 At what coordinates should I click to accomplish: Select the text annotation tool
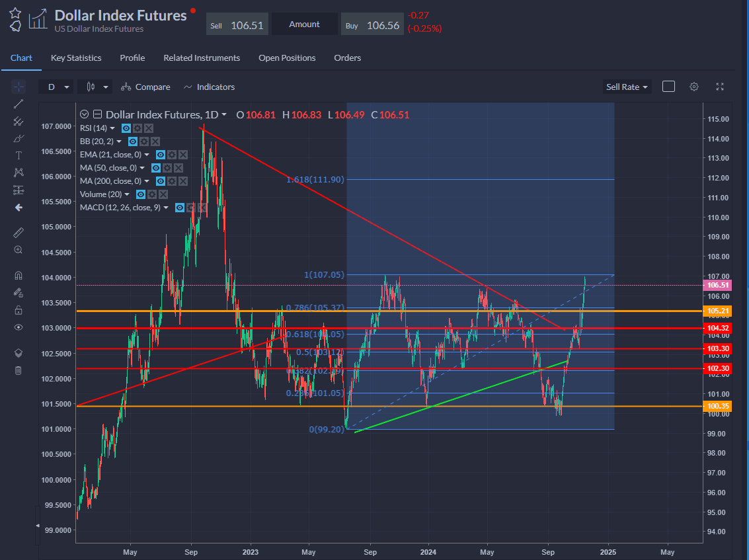19,155
